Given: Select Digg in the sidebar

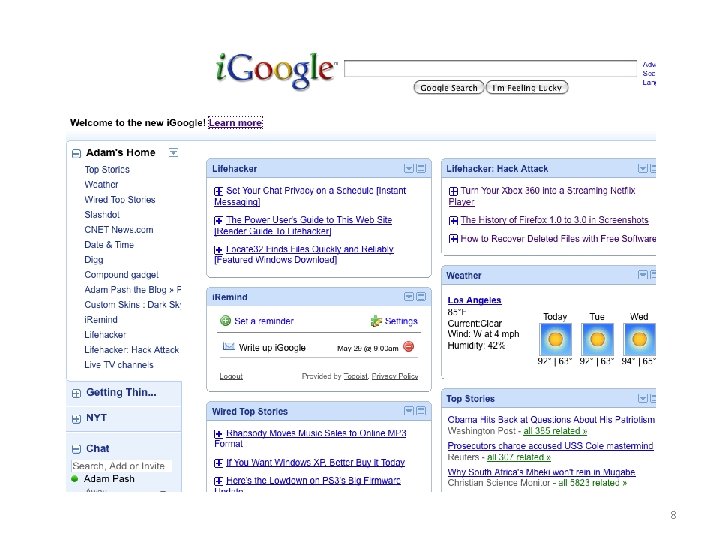Looking at the screenshot, I should click(94, 260).
